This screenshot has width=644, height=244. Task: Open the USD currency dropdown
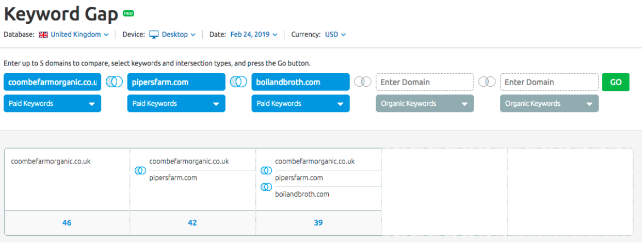click(335, 35)
